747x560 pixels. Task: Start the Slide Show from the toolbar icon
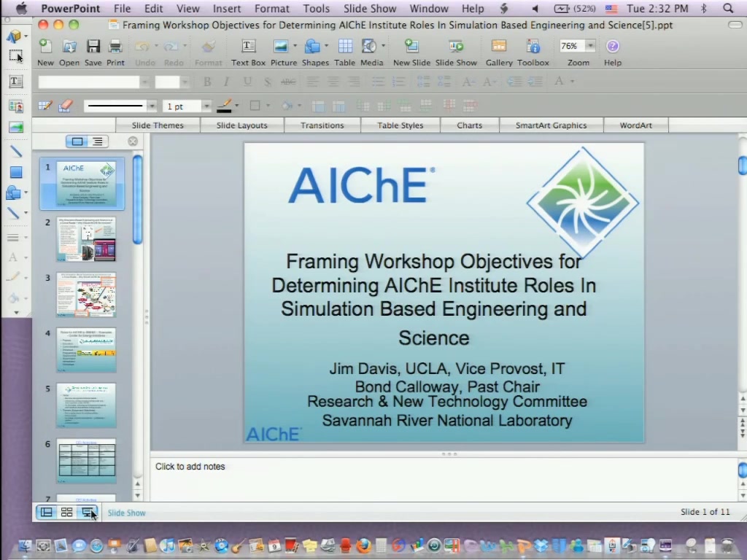[456, 46]
